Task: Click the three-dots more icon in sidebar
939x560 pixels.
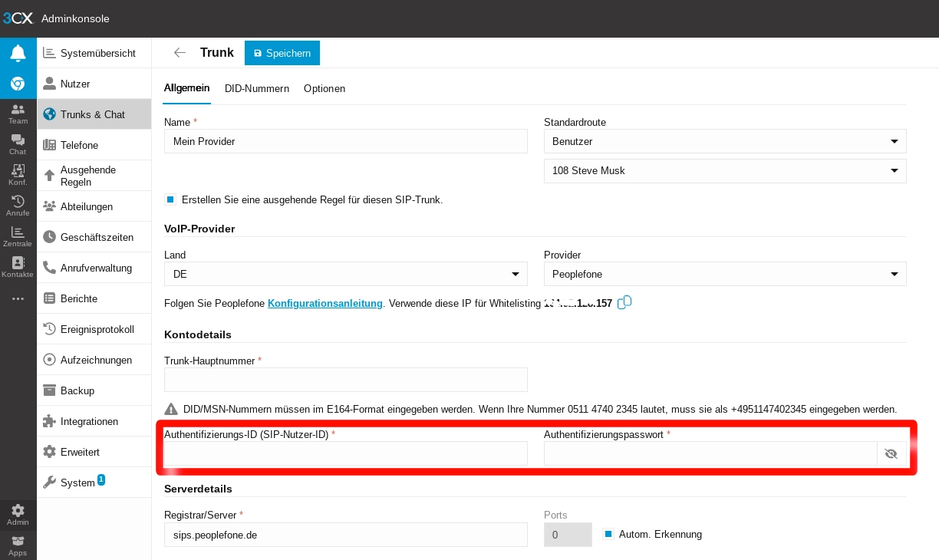Action: point(18,298)
